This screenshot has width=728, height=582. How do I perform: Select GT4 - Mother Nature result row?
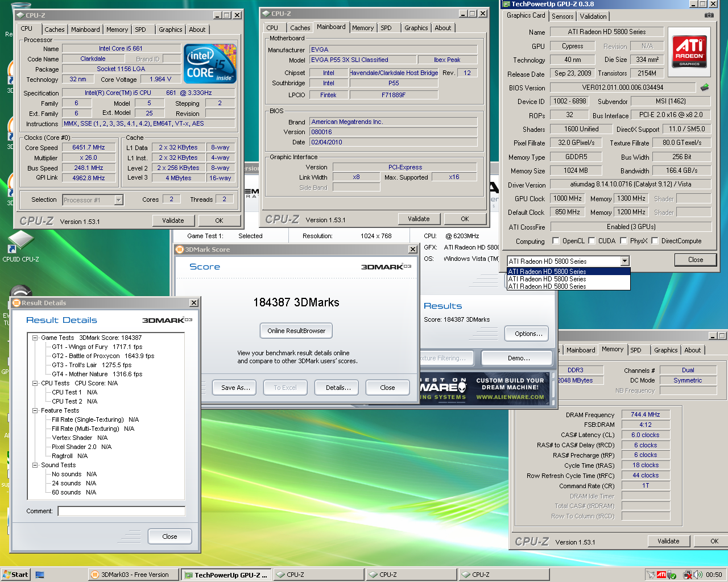(97, 374)
